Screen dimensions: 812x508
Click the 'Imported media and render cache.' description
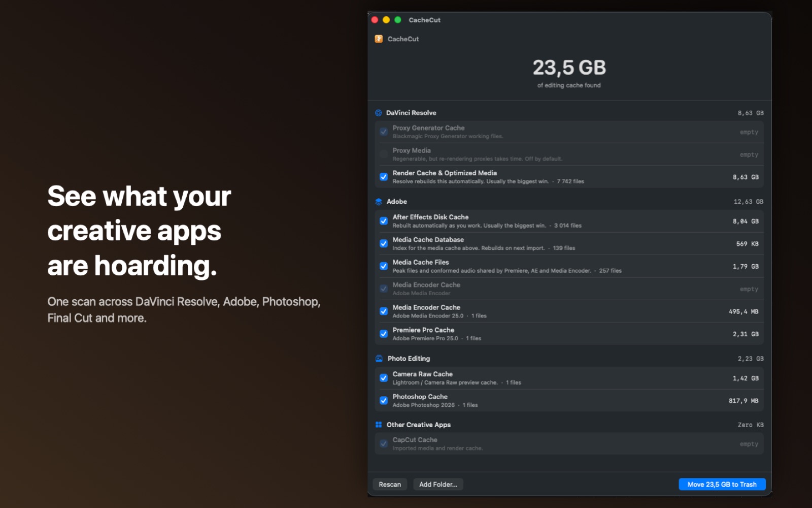click(437, 449)
